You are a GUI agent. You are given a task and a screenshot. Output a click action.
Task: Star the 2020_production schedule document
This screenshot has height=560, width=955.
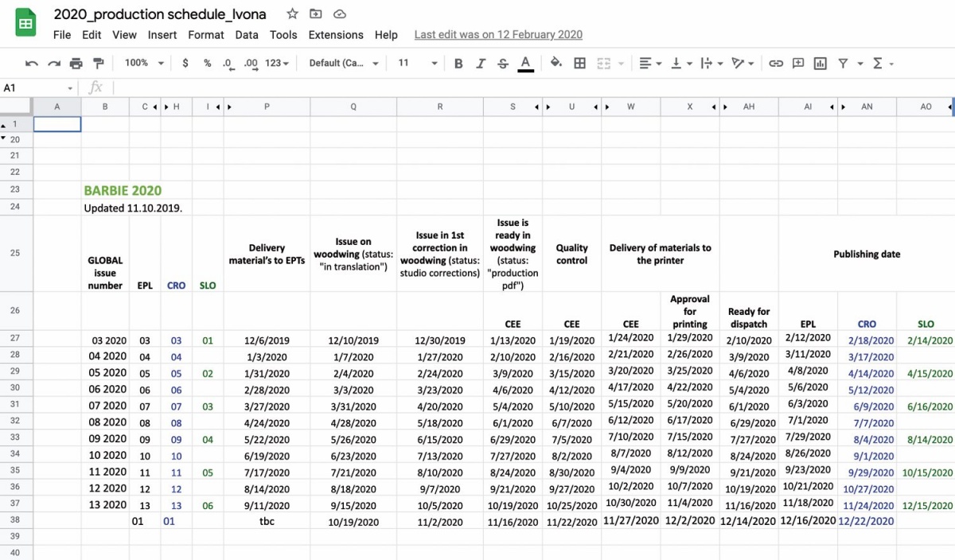pos(293,14)
